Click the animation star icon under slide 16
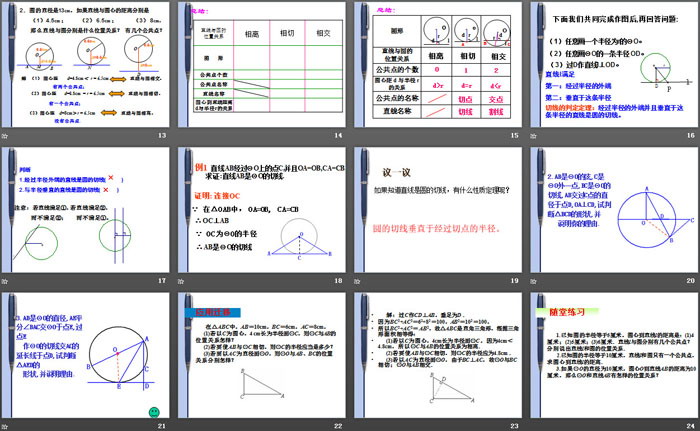This screenshot has width=700, height=431. [534, 135]
